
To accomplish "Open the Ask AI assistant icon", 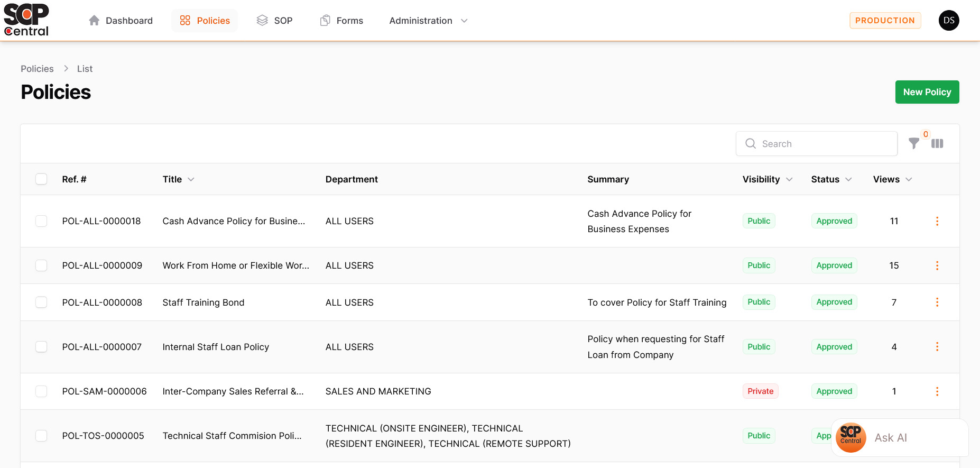I will [850, 437].
